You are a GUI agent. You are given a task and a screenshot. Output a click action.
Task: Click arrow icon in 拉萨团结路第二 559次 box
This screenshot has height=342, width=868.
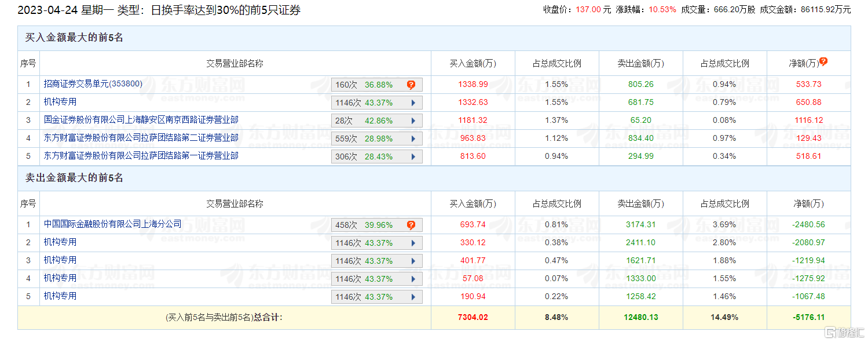click(413, 139)
